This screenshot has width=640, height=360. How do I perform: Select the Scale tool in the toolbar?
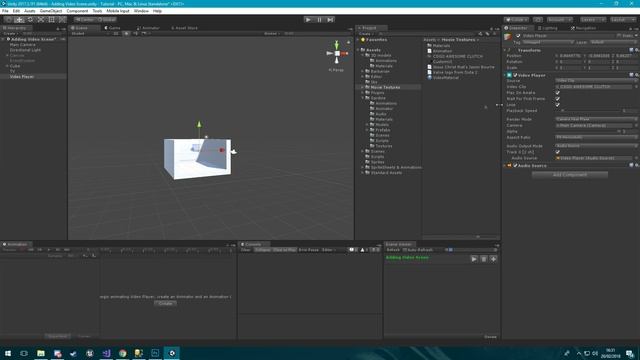[x=40, y=20]
